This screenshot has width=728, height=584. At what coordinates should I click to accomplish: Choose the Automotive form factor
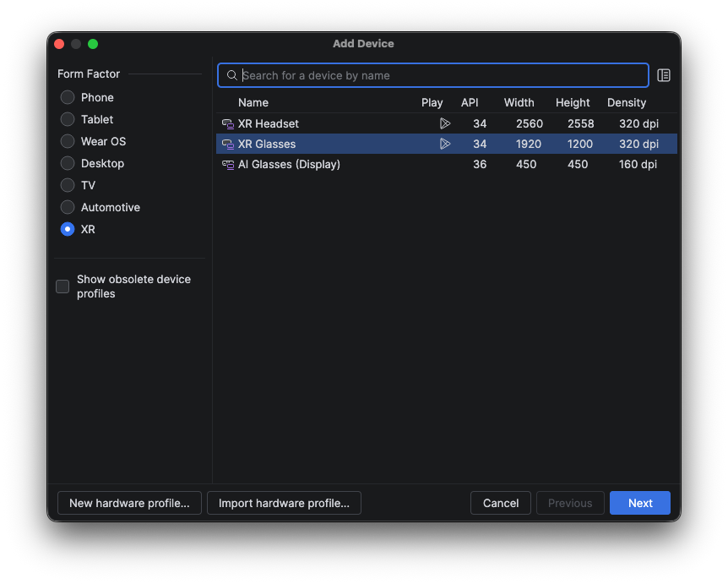click(x=68, y=207)
